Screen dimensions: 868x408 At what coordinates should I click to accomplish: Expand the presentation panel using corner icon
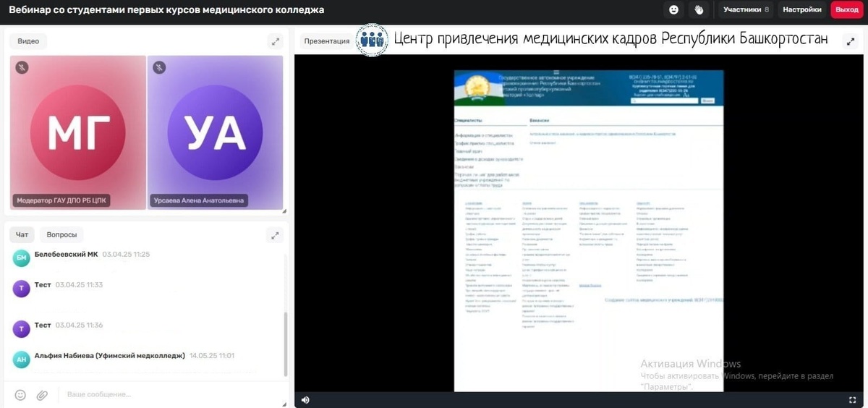click(851, 41)
